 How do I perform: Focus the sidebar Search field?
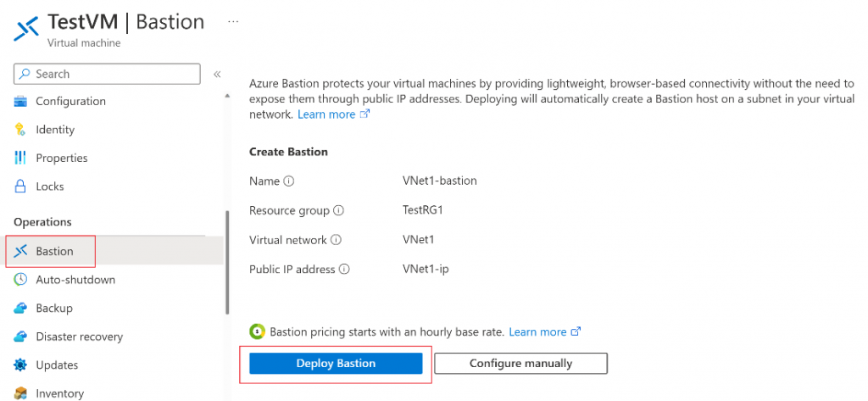pos(107,74)
